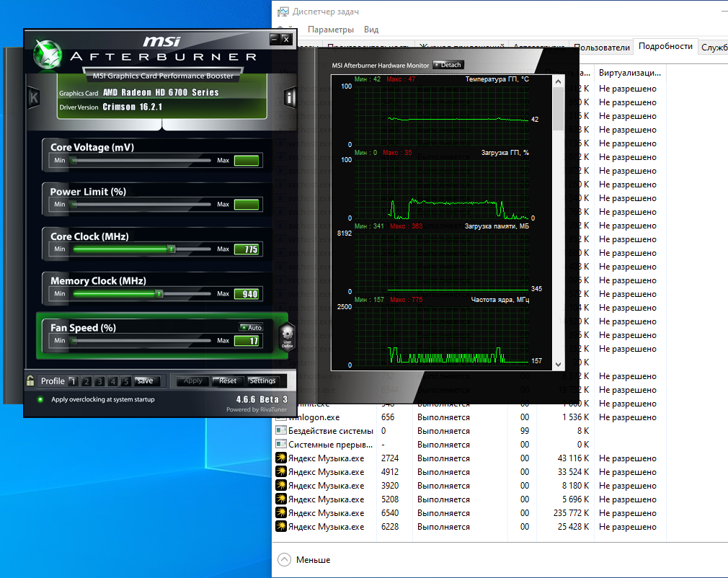The image size is (728, 578).
Task: Click the Power Limit slider track
Action: [141, 204]
